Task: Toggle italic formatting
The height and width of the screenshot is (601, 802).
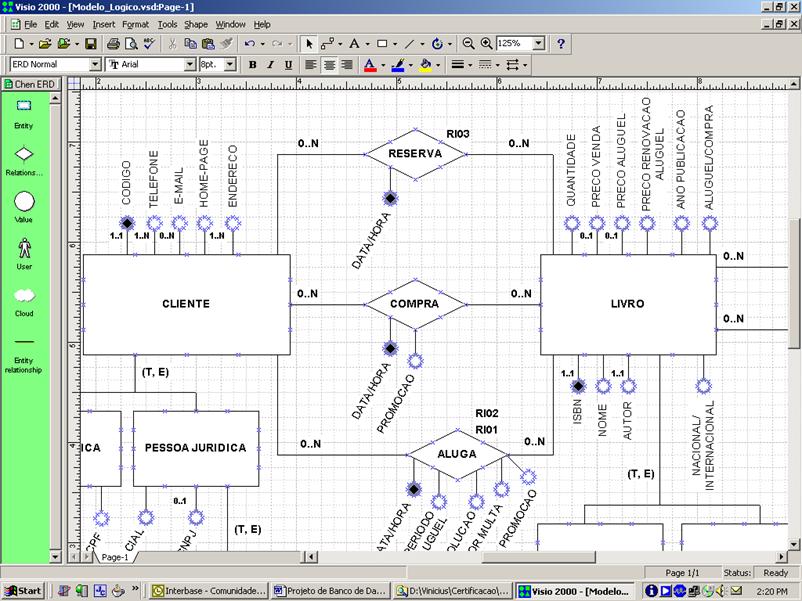Action: [270, 64]
